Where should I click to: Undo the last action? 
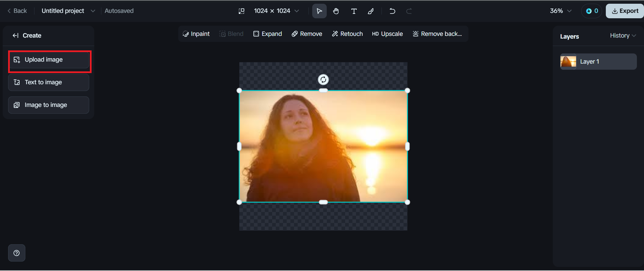point(392,11)
